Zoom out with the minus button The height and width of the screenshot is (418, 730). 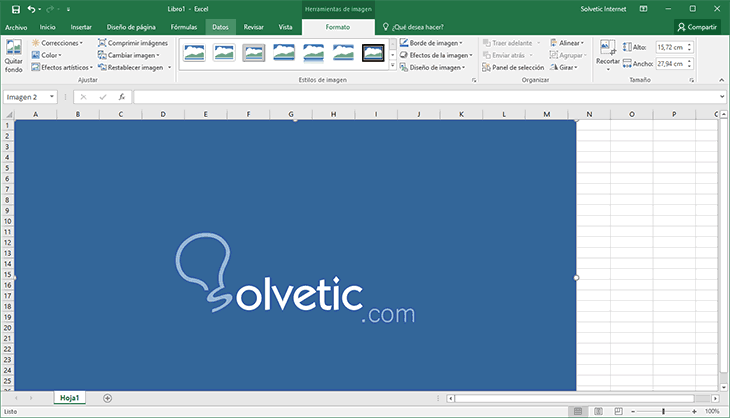coord(633,411)
